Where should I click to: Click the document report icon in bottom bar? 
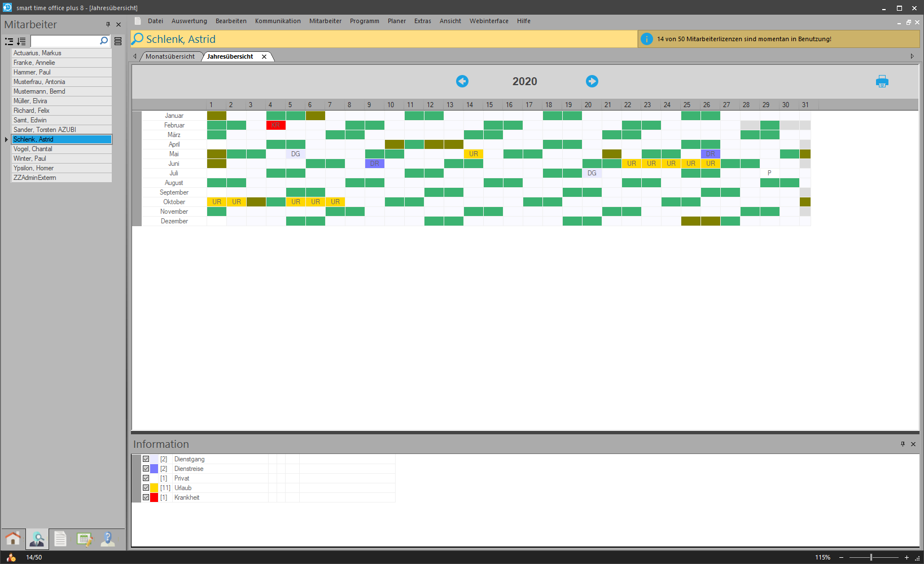click(x=60, y=539)
